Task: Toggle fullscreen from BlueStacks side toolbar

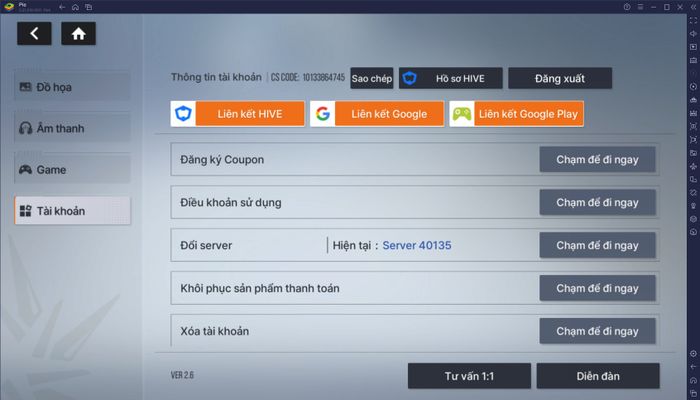Action: tap(693, 21)
